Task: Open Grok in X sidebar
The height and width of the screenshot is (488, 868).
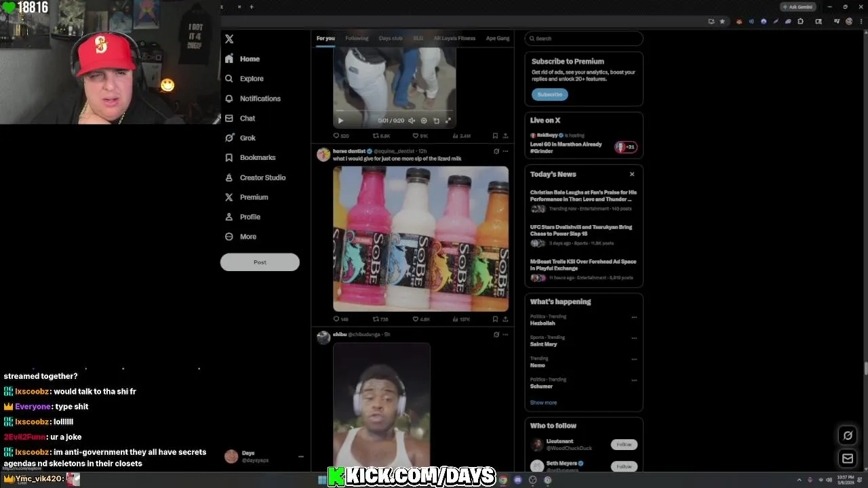Action: [240, 138]
